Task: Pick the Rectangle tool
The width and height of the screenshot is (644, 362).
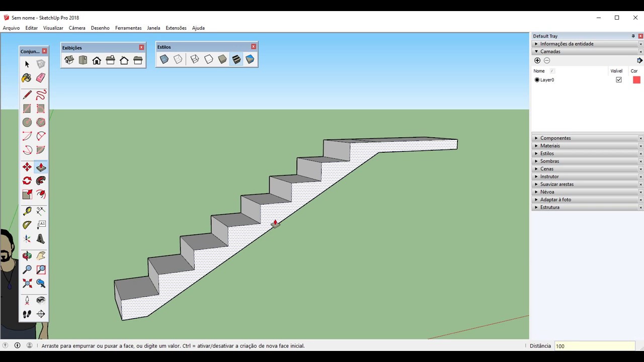Action: coord(27,109)
